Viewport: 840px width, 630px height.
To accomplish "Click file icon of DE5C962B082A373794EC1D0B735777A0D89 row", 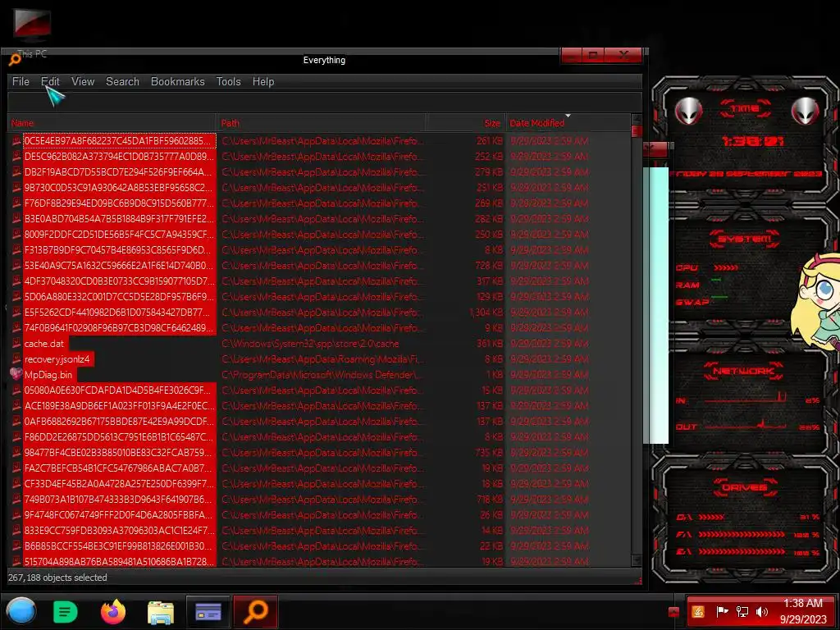I will click(16, 157).
